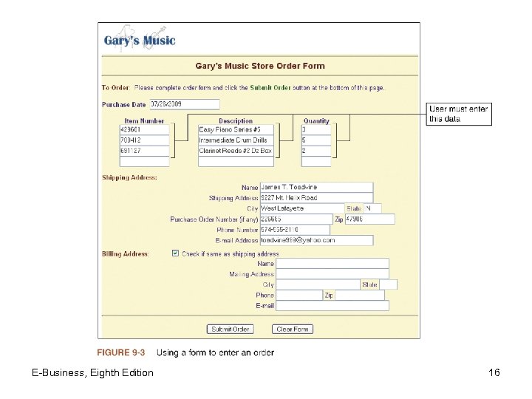Click Shipping Address field Mt. Helix Road
The image size is (532, 399).
point(316,198)
